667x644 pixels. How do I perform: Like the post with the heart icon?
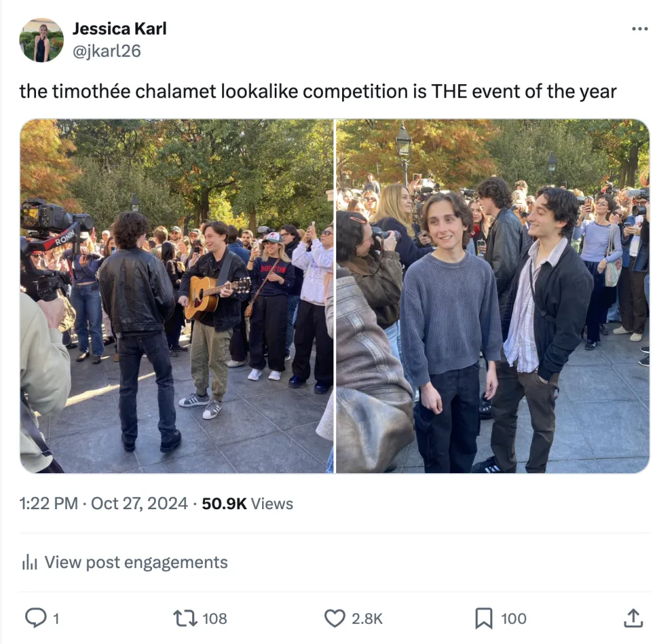point(335,618)
